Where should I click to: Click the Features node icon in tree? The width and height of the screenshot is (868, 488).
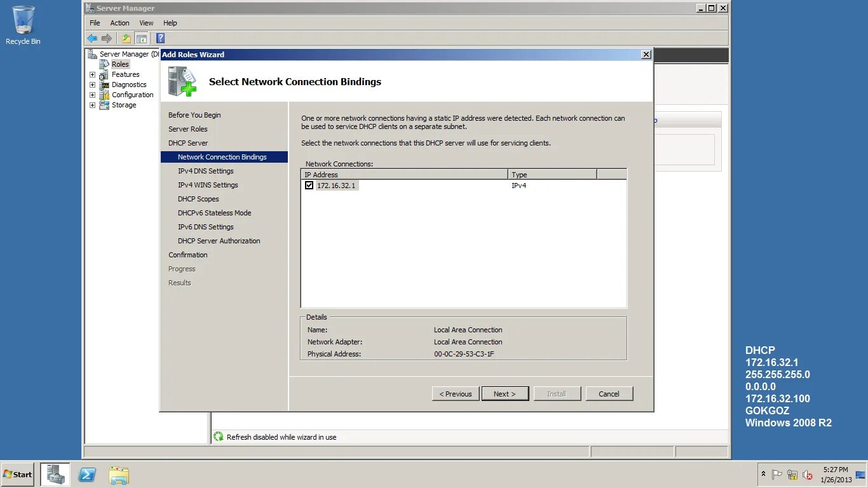[x=104, y=74]
